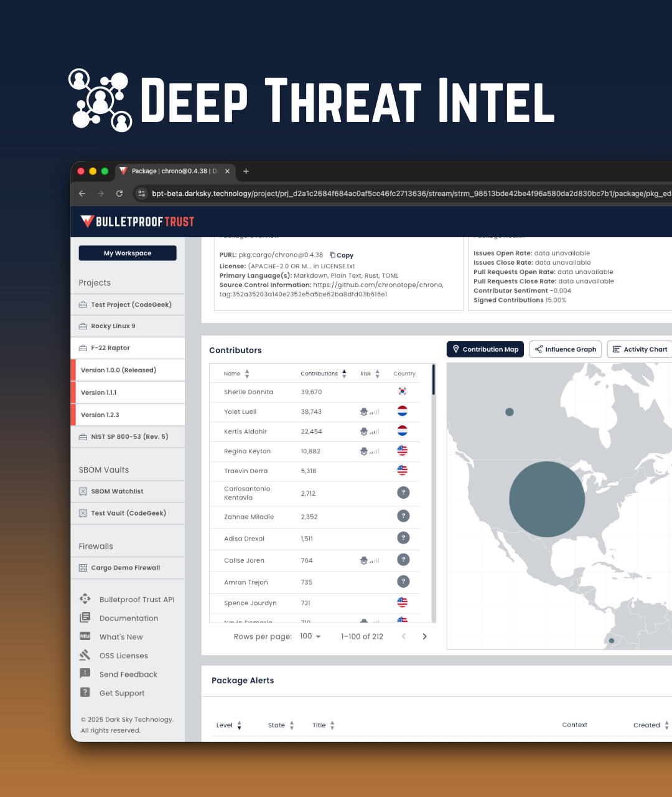Switch to Influence Graph view
This screenshot has width=672, height=797.
click(565, 349)
